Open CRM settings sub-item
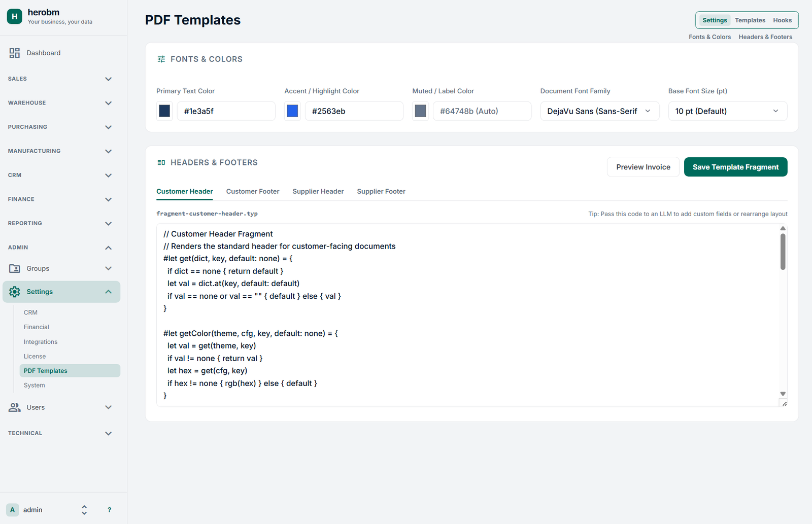 (70, 312)
